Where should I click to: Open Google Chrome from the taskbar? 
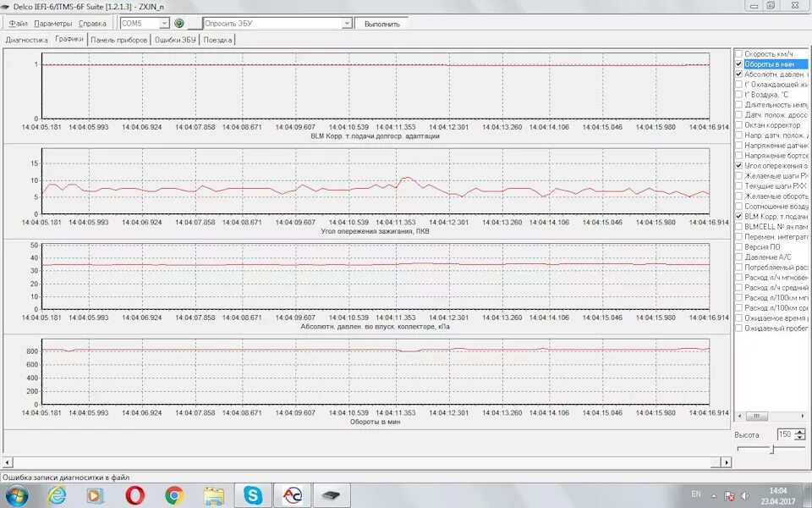(174, 495)
